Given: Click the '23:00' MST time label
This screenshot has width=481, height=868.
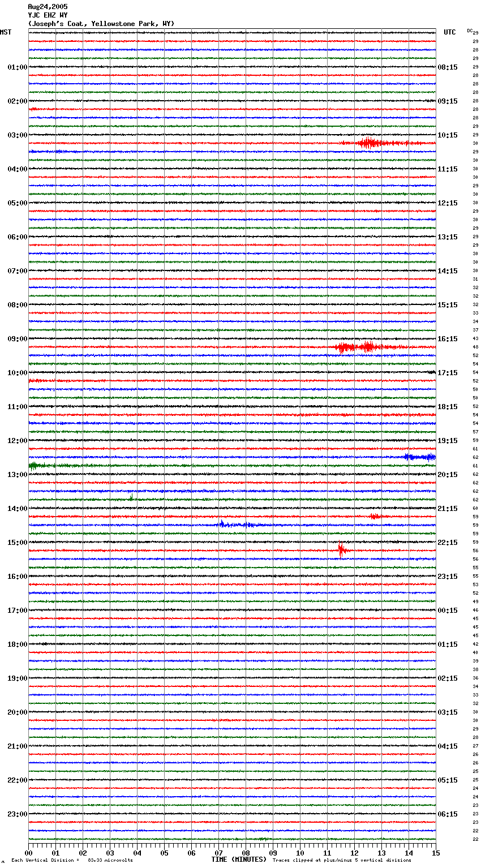Looking at the screenshot, I should (18, 814).
